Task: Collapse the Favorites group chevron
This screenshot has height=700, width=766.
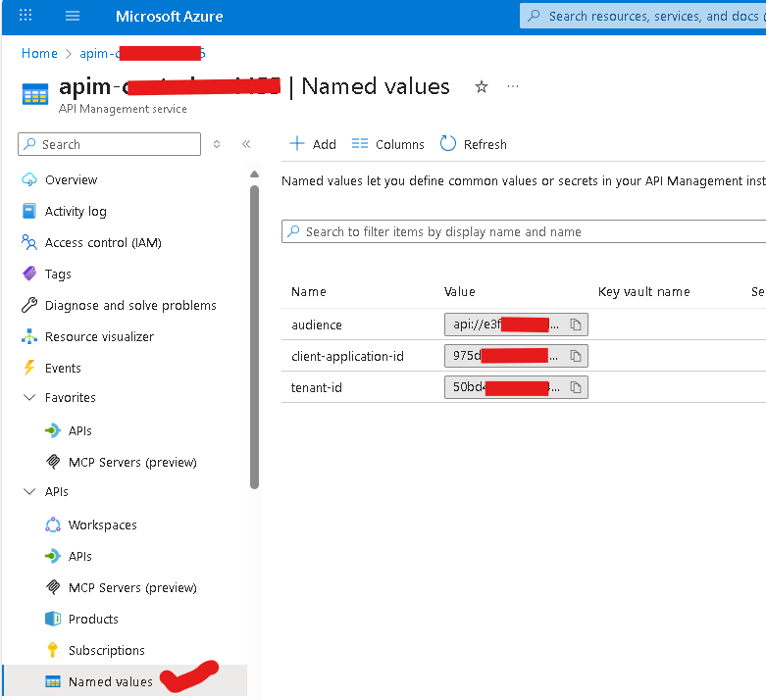Action: (x=29, y=397)
